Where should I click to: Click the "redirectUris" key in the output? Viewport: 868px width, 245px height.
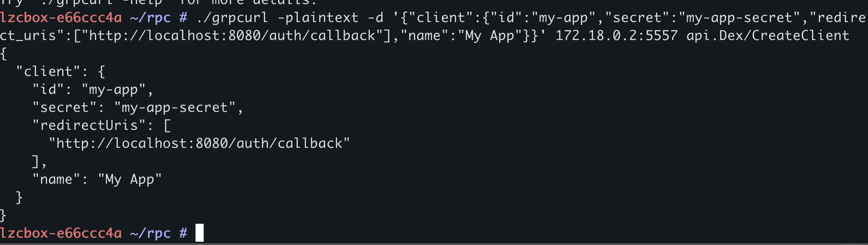89,125
